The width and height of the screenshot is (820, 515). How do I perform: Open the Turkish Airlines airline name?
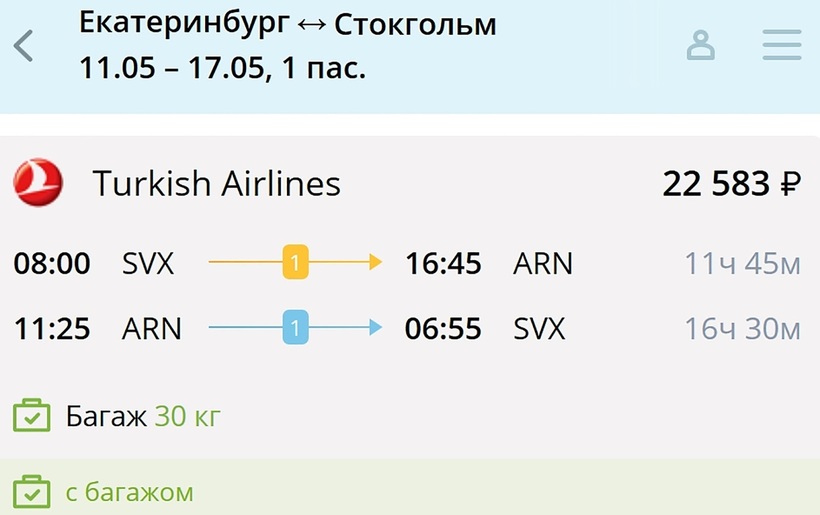216,184
